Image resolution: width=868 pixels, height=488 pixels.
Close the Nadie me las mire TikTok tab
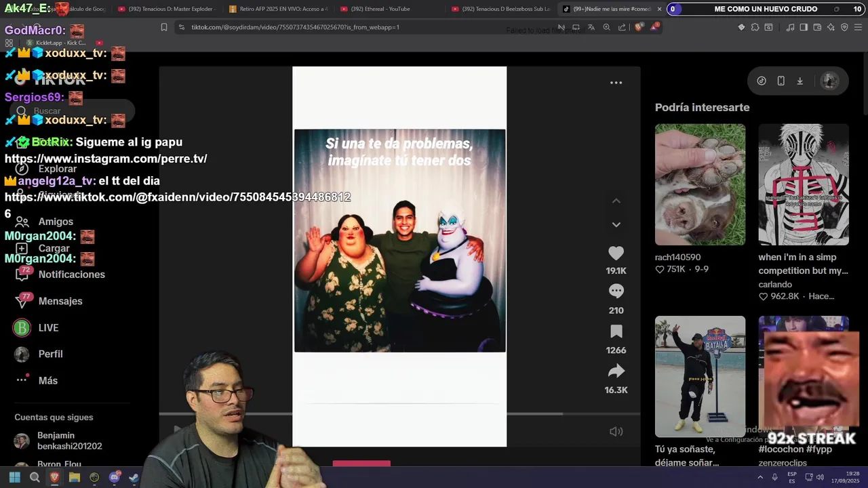(x=659, y=9)
